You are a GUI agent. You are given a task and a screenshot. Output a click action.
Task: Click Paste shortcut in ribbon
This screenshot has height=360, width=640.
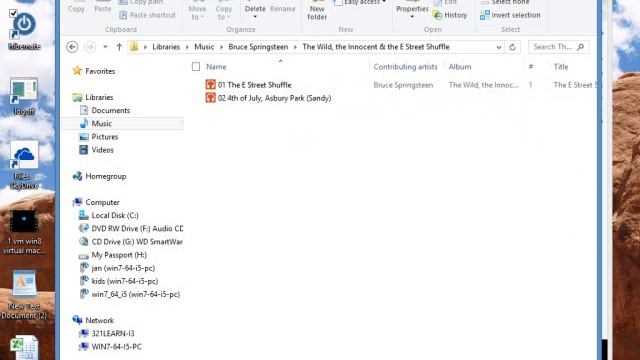[147, 15]
